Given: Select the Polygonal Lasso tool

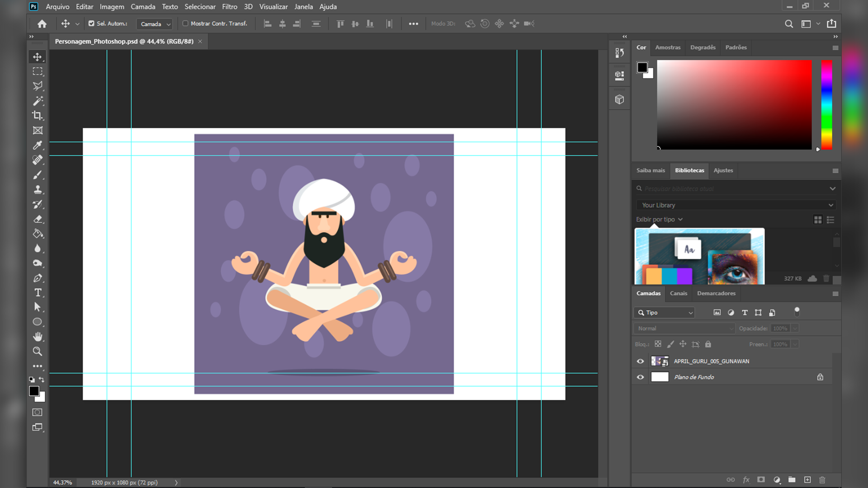Looking at the screenshot, I should pyautogui.click(x=38, y=86).
